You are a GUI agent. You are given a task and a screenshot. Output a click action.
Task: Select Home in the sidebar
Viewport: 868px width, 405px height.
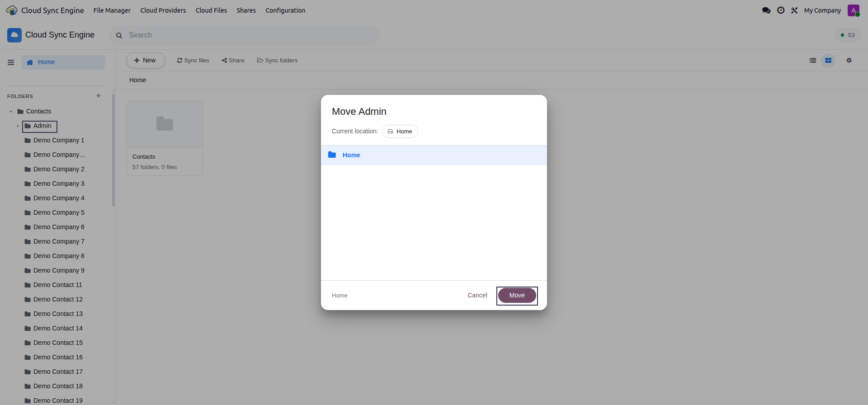click(x=63, y=62)
